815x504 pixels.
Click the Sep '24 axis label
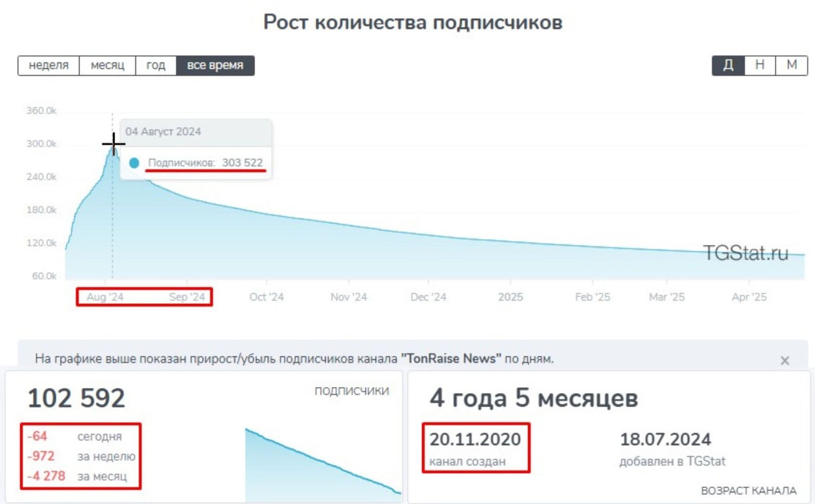(x=187, y=297)
